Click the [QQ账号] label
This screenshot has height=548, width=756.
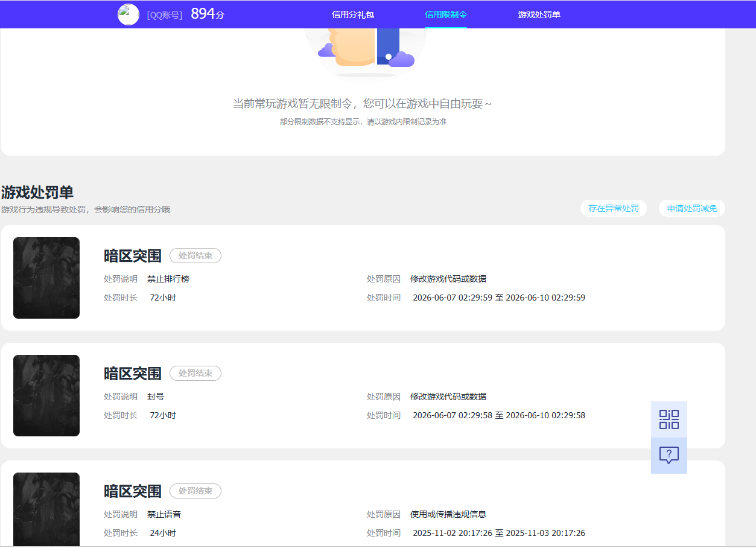pos(165,15)
